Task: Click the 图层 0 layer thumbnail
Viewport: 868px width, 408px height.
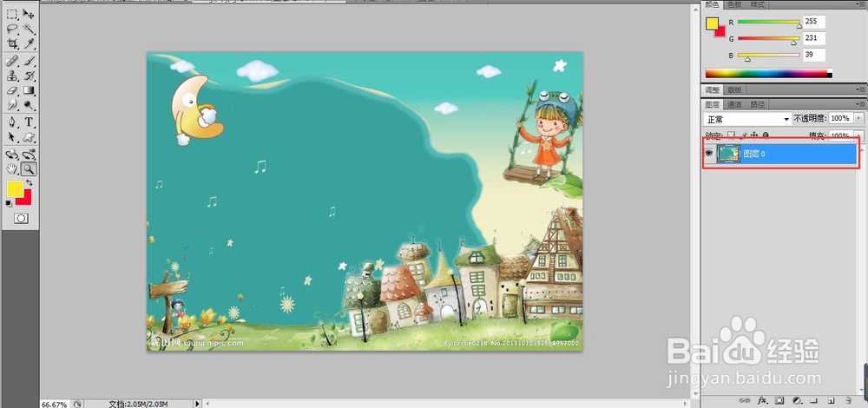Action: [728, 154]
